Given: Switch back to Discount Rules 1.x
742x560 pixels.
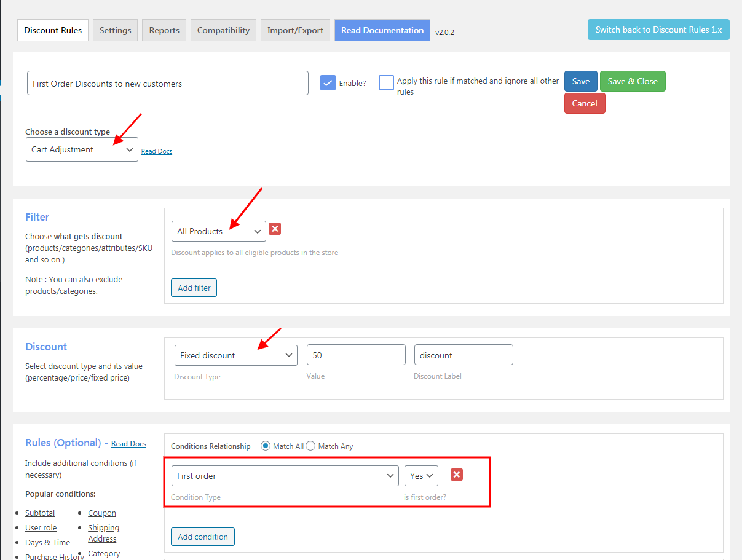Looking at the screenshot, I should (x=658, y=30).
